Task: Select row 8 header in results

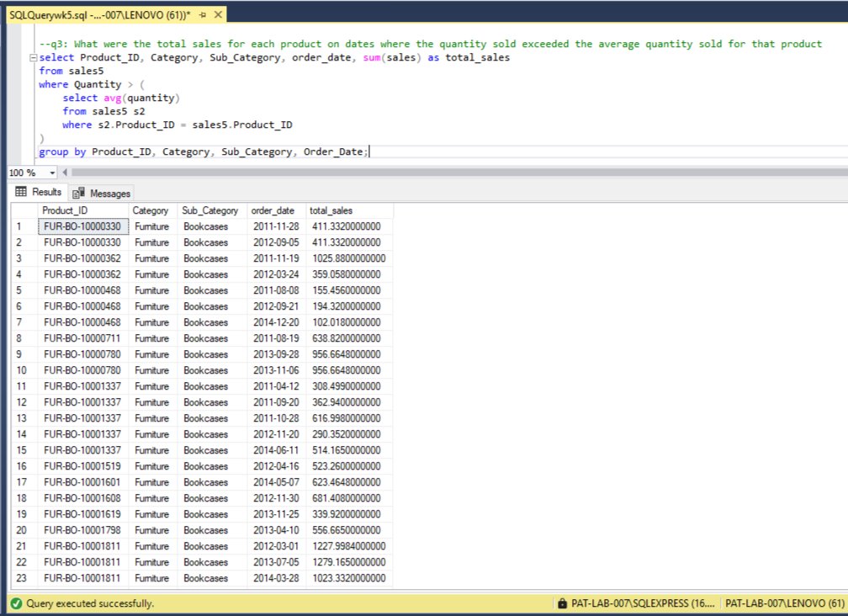Action: 24,338
